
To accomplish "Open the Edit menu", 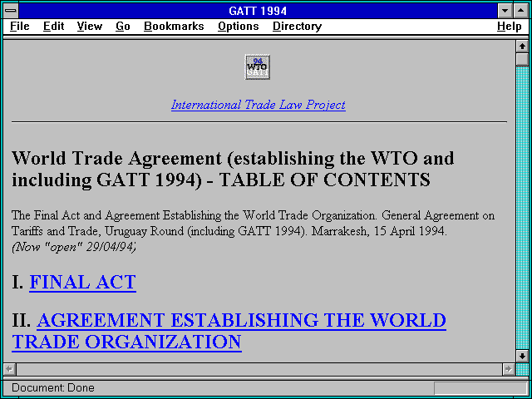I will pyautogui.click(x=53, y=27).
